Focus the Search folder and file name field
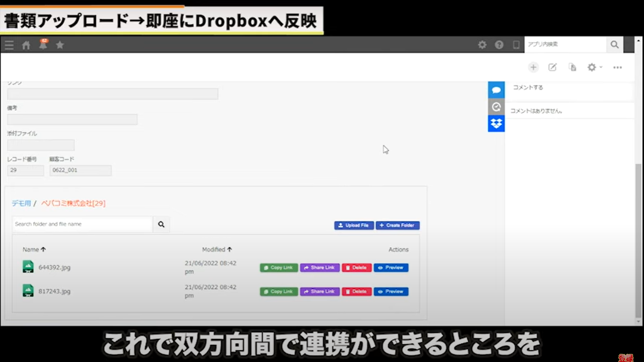The image size is (644, 362). point(83,224)
